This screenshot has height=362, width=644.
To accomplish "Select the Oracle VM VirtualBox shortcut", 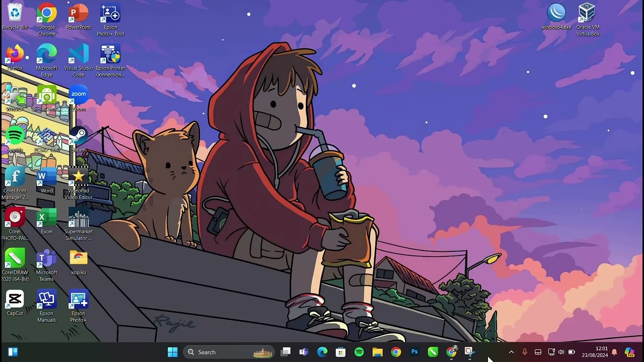I will (588, 20).
